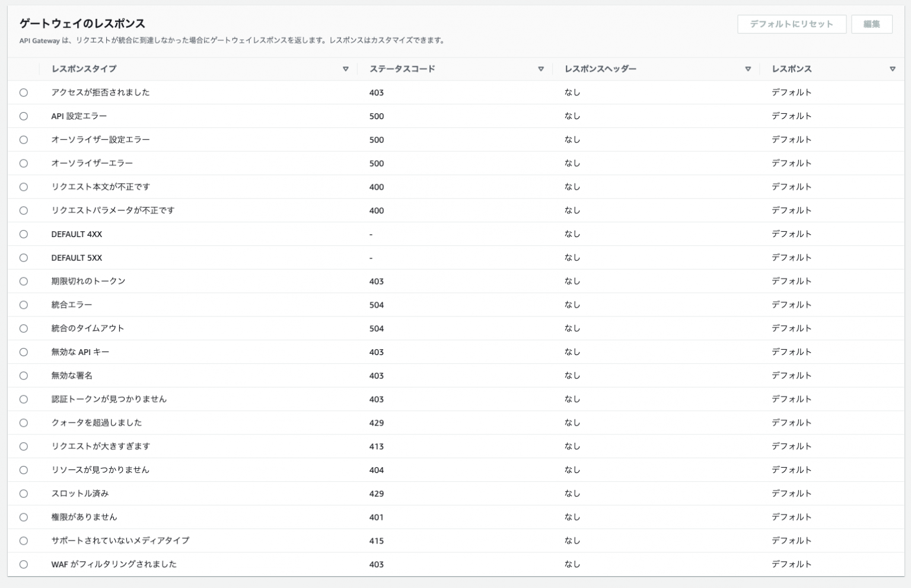Click the サポートされていないメディアタイプ row label
The width and height of the screenshot is (911, 588).
[120, 541]
